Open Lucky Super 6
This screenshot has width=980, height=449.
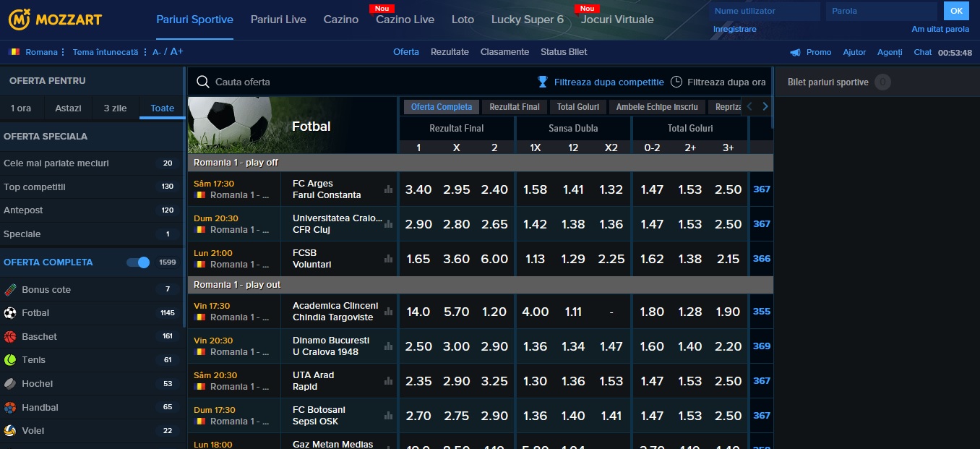tap(528, 20)
